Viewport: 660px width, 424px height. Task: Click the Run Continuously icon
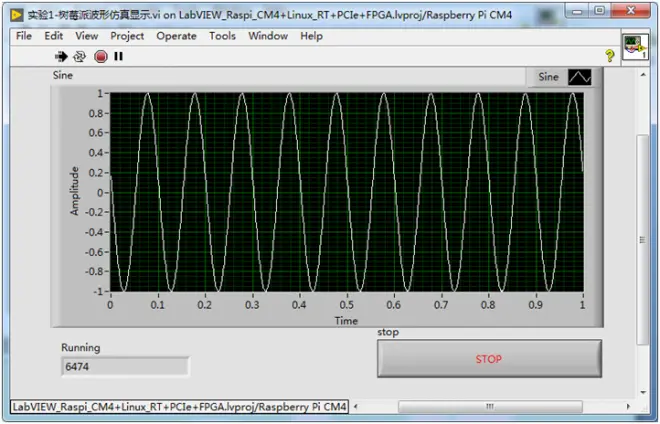80,56
